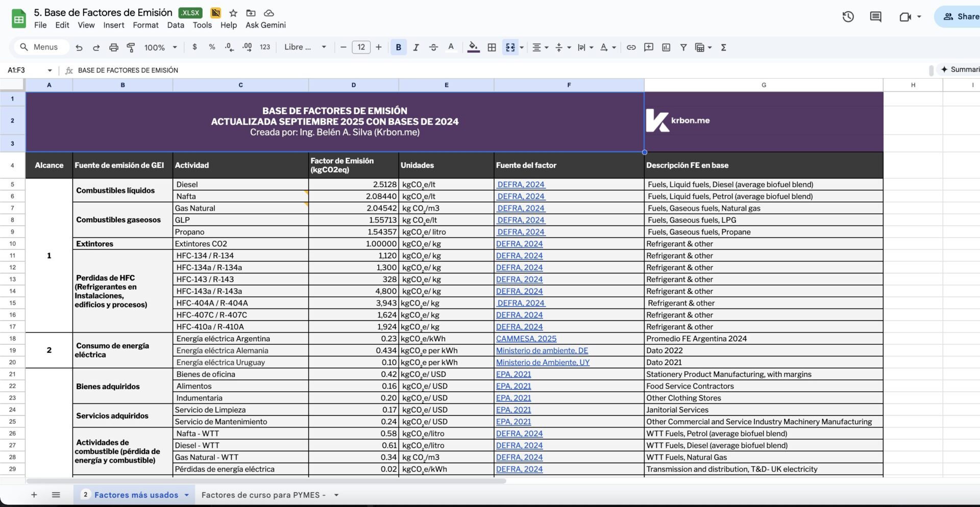Open the comments panel icon
980x507 pixels.
875,17
